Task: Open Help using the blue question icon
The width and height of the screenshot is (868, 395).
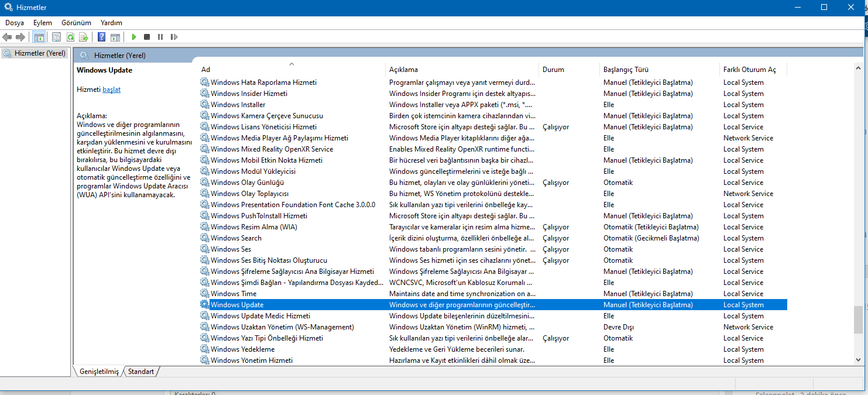Action: [x=101, y=37]
